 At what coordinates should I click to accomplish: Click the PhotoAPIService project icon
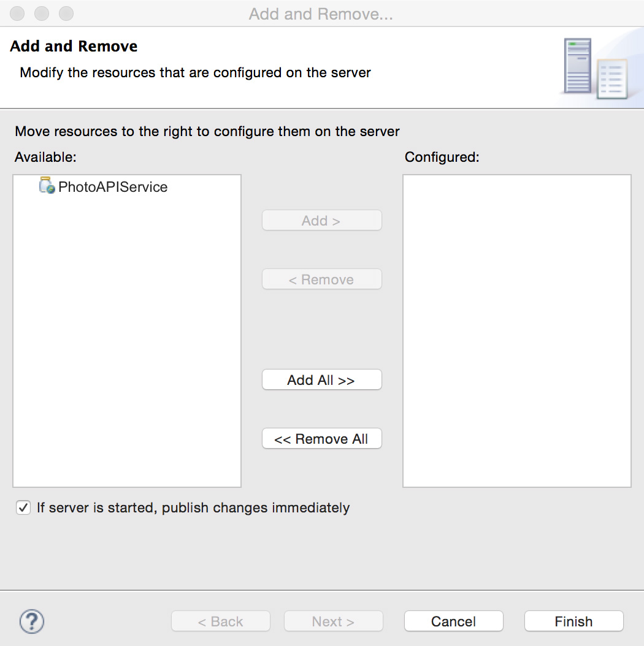(x=47, y=186)
